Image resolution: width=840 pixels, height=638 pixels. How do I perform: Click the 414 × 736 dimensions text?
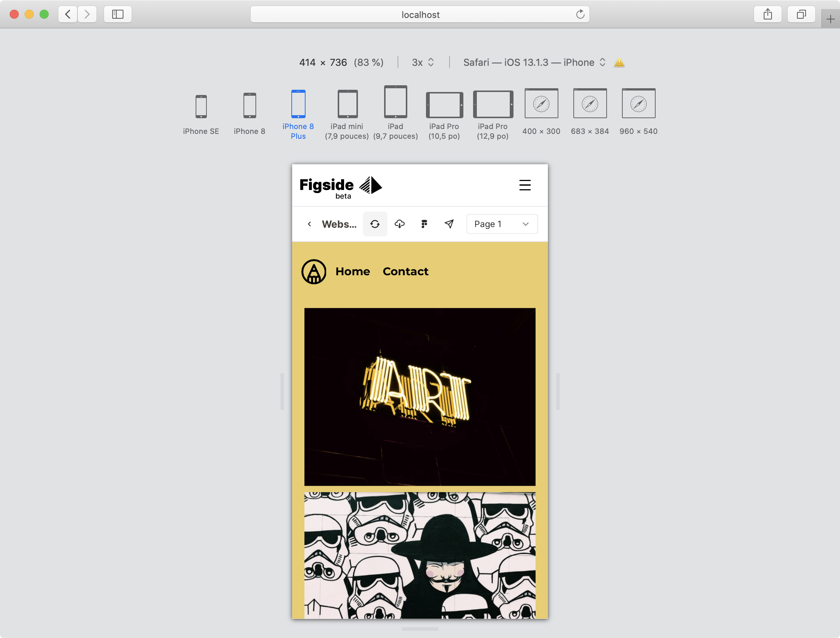pyautogui.click(x=323, y=62)
